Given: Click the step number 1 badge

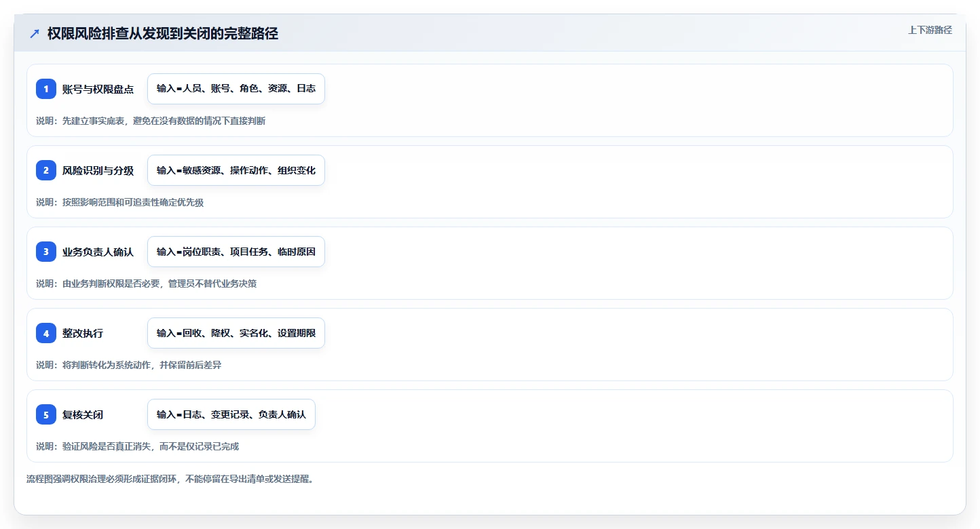Looking at the screenshot, I should (x=46, y=89).
